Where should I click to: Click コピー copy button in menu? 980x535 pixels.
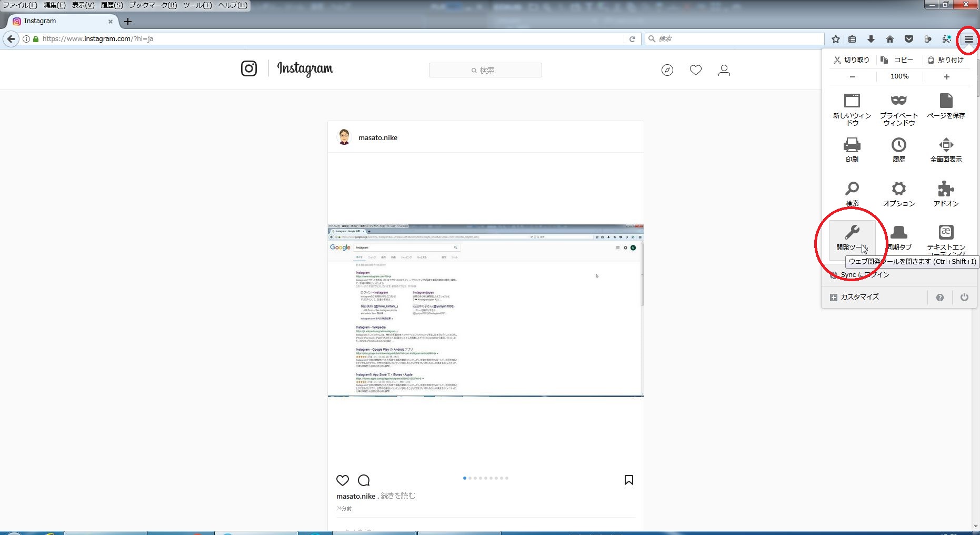[898, 60]
